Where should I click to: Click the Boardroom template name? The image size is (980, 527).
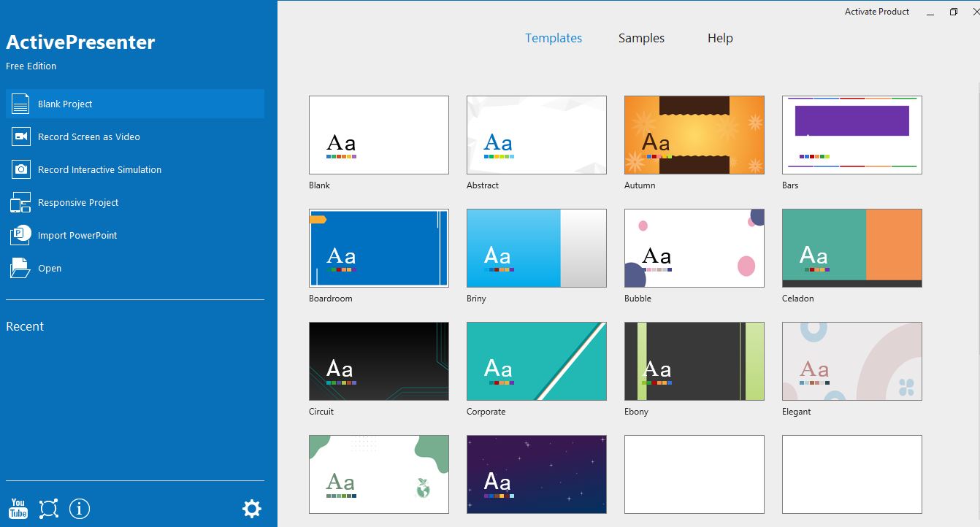point(331,299)
